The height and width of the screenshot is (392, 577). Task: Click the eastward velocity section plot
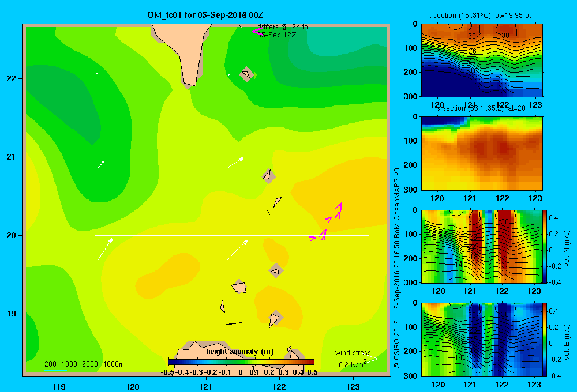pyautogui.click(x=482, y=340)
